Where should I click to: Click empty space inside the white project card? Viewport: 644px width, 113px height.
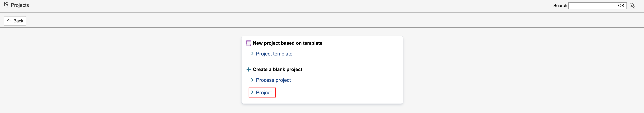pos(350,75)
